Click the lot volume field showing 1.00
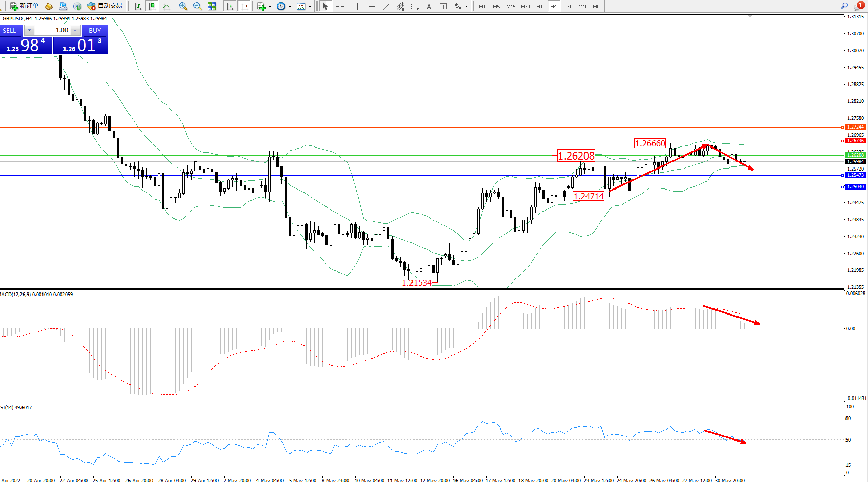The width and height of the screenshot is (868, 482). (x=52, y=30)
